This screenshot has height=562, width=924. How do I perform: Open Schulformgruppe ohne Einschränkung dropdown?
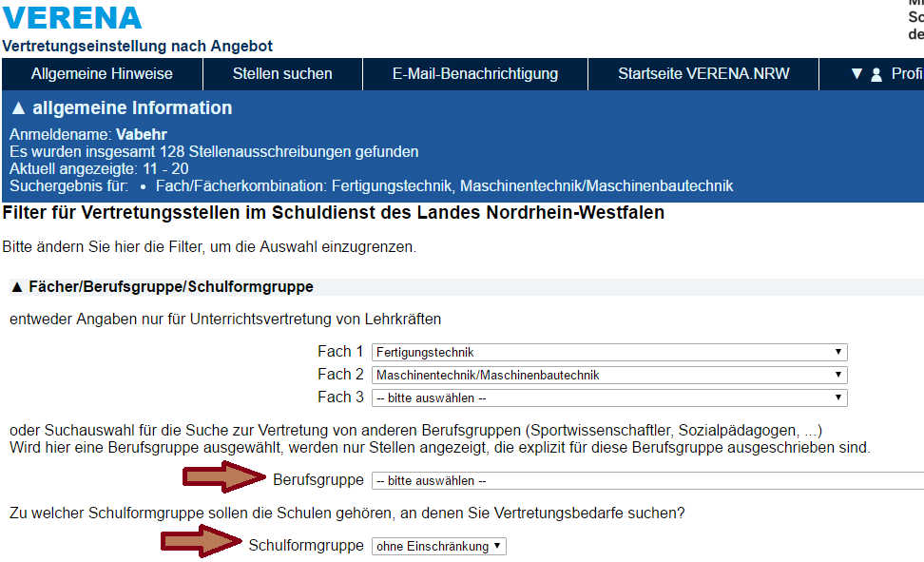(x=439, y=546)
